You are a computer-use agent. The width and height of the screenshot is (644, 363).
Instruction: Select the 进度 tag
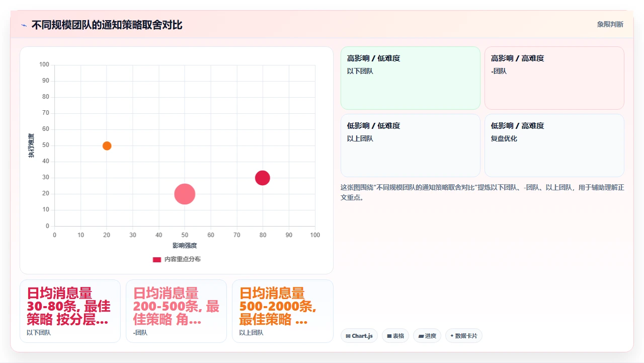point(427,336)
